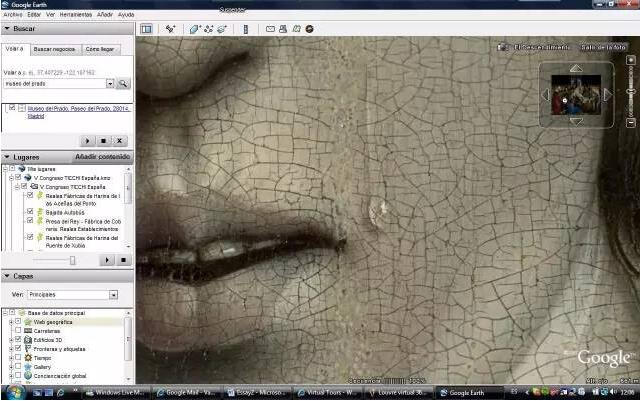Add a placemark using the pushpin icon
Image resolution: width=640 pixels, height=401 pixels.
[170, 29]
